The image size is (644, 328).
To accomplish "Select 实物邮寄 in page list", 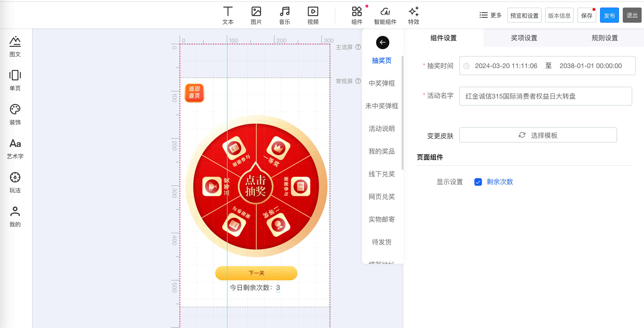I will point(382,220).
